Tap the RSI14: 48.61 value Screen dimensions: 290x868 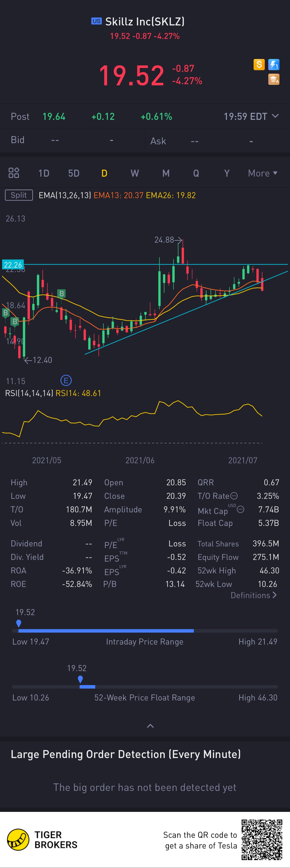pos(78,393)
